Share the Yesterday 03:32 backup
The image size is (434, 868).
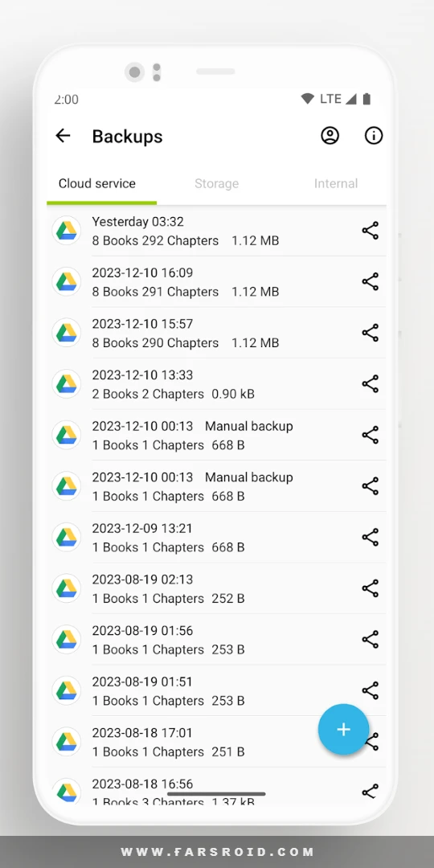(371, 231)
